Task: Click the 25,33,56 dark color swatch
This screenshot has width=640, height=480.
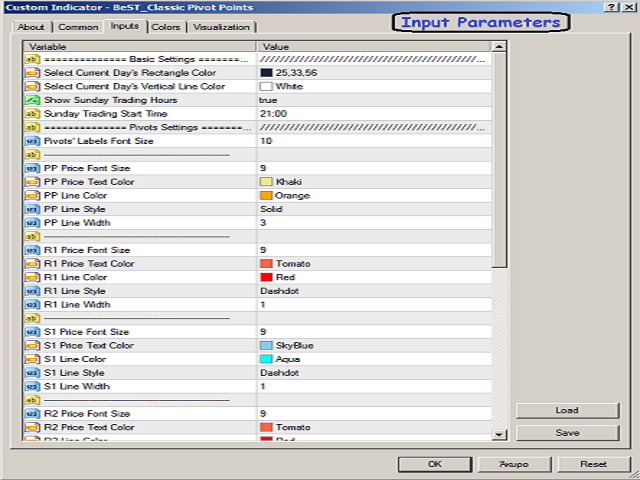Action: tap(266, 73)
